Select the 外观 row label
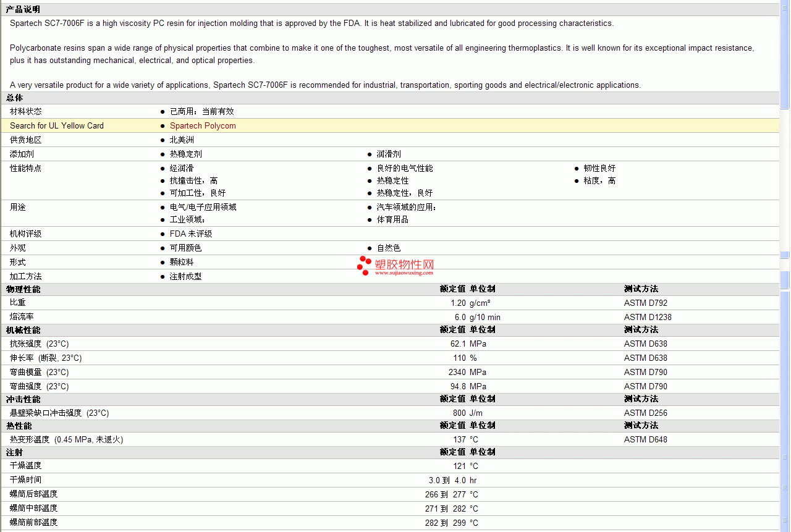Viewport: 791px width, 532px height. [18, 248]
